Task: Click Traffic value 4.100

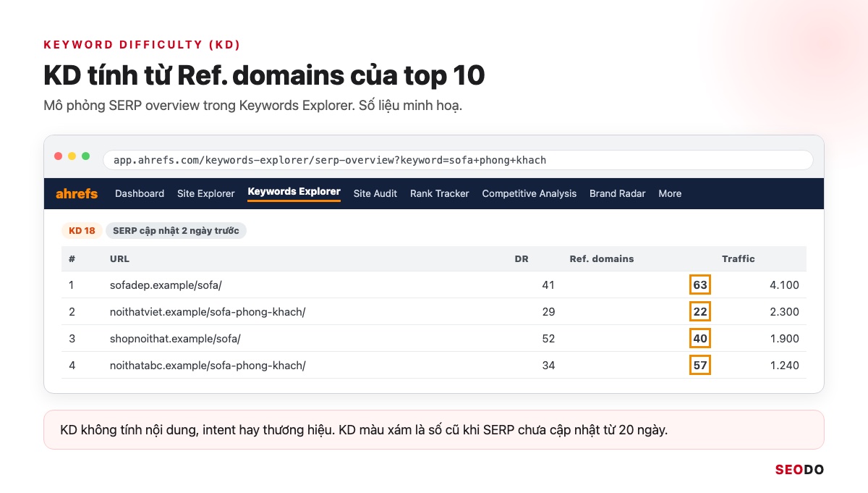Action: coord(785,285)
